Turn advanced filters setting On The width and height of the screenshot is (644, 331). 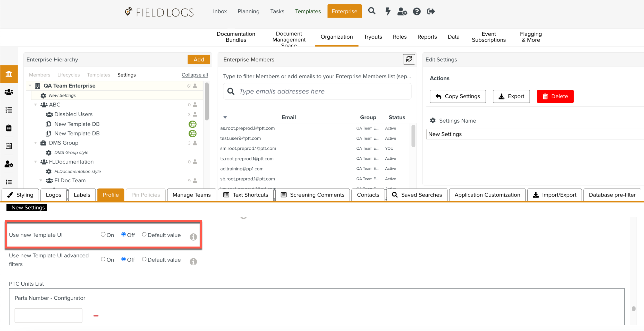103,259
